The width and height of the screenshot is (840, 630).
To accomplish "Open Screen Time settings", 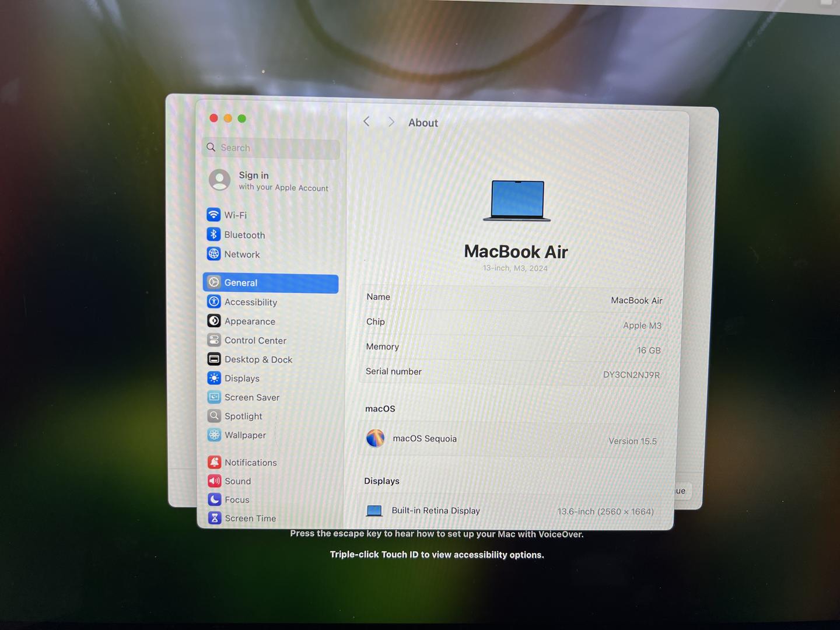I will point(271,518).
